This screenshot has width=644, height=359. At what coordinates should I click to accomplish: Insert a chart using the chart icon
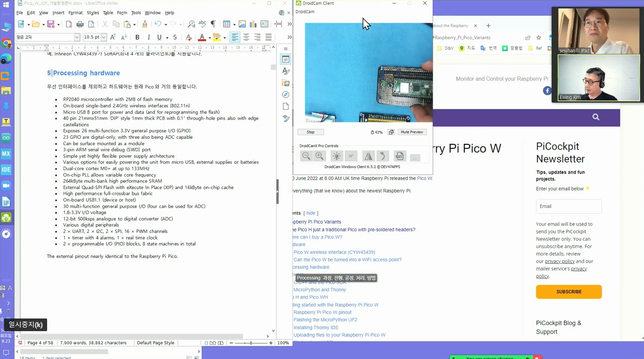pyautogui.click(x=253, y=24)
